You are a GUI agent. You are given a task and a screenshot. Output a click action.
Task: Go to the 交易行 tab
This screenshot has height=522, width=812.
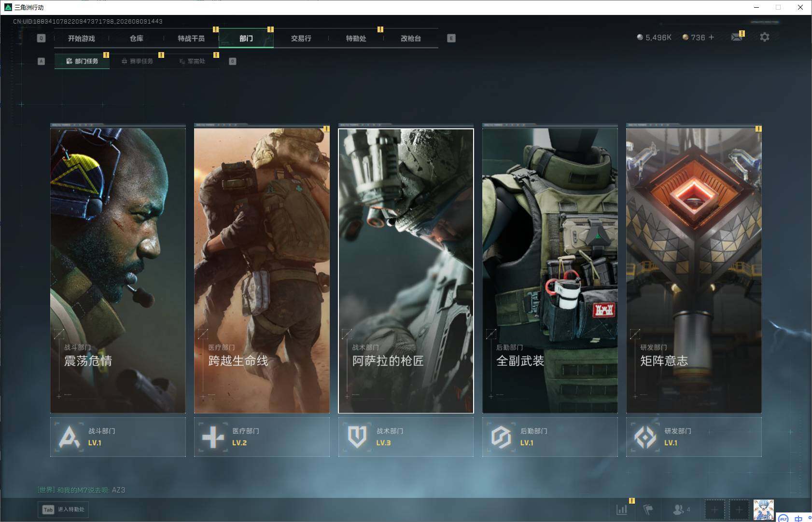(x=301, y=38)
